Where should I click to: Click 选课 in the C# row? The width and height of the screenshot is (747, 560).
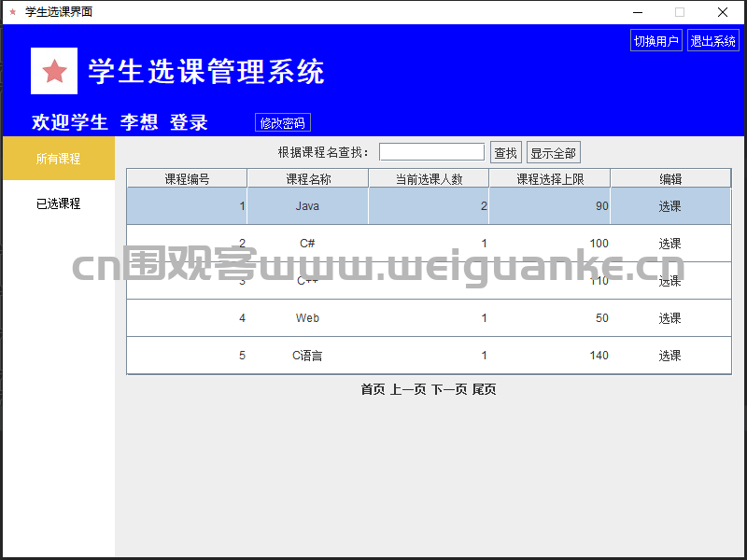[x=669, y=244]
